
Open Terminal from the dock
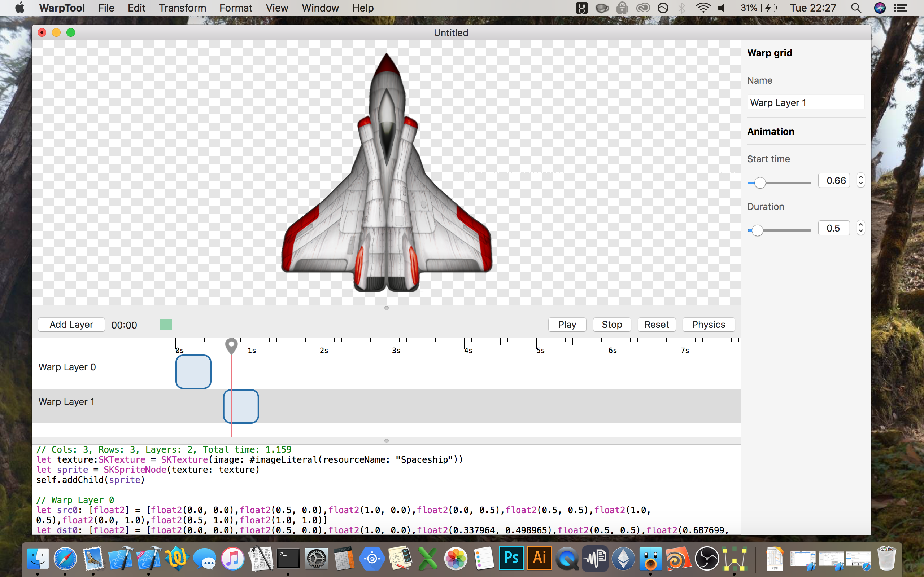(288, 559)
